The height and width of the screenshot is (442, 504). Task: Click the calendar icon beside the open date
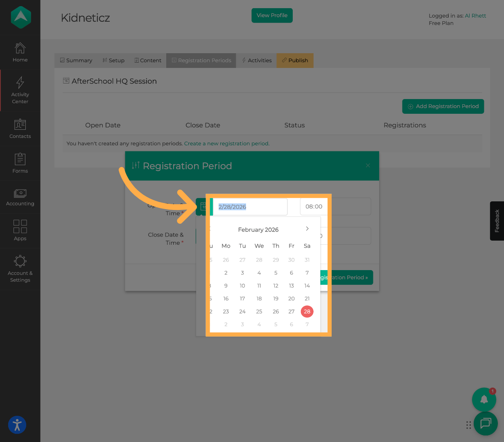coord(203,207)
